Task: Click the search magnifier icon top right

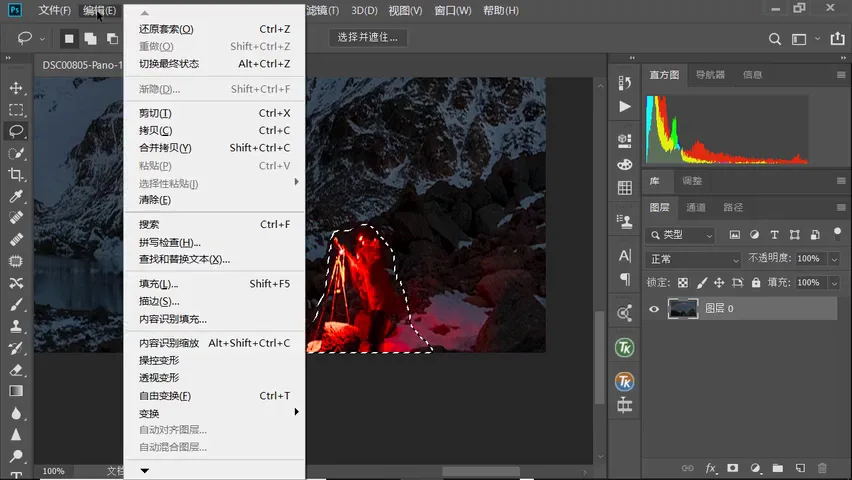Action: point(775,39)
